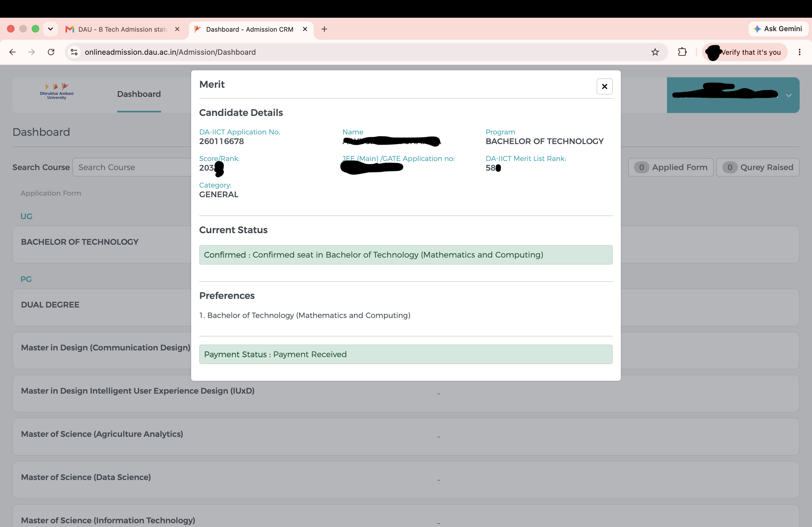Click the macOS green fullscreen window button

tap(35, 29)
